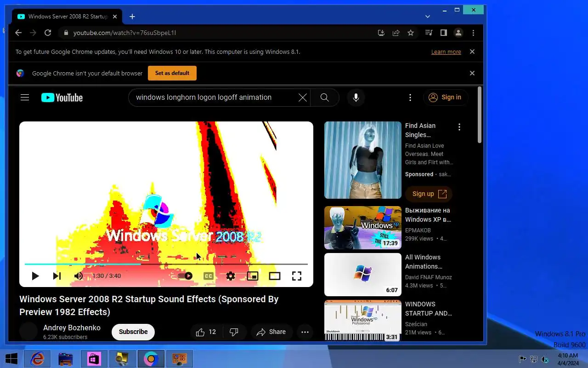Toggle Chrome side panel
Image resolution: width=588 pixels, height=368 pixels.
(443, 33)
